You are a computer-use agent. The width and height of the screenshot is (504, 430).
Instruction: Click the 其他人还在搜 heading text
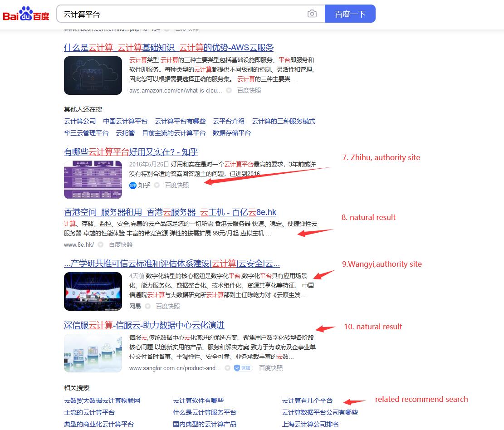(83, 110)
